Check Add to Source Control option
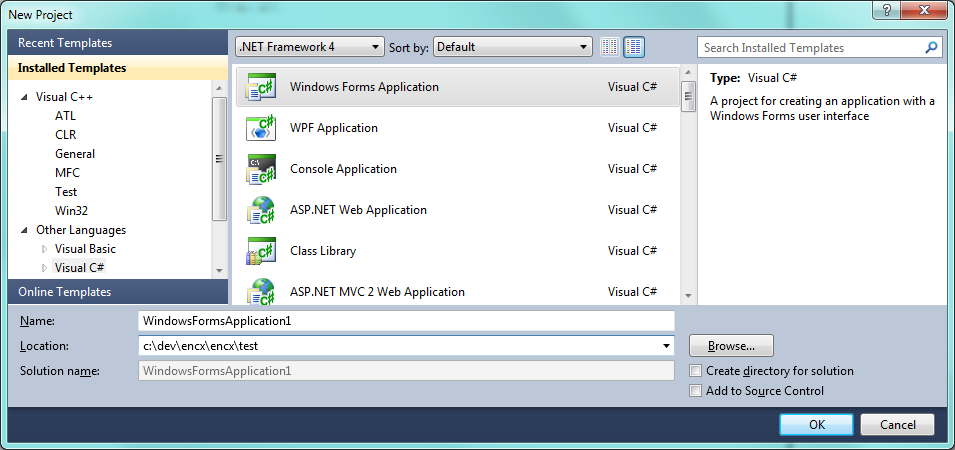The width and height of the screenshot is (955, 450). coord(696,391)
